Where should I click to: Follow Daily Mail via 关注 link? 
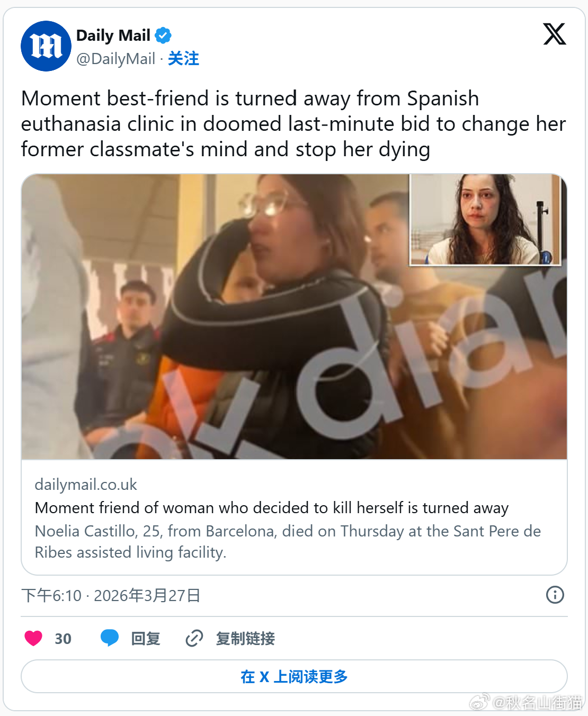(x=183, y=58)
